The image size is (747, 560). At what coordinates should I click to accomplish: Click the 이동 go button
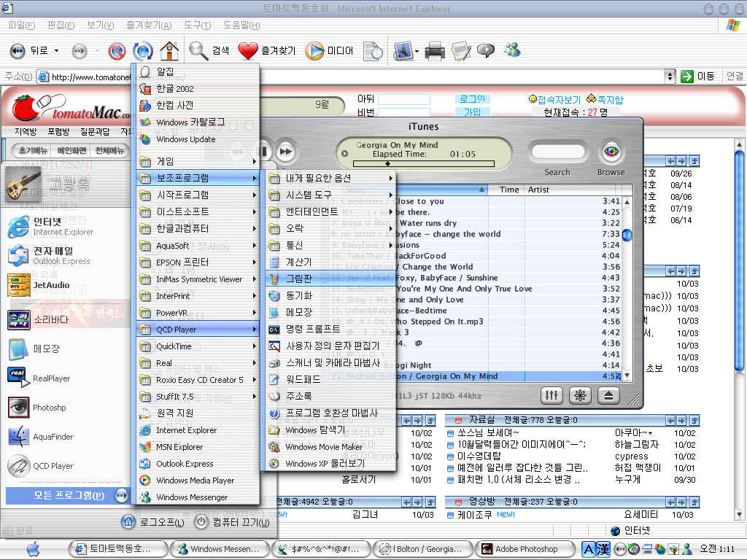click(698, 77)
